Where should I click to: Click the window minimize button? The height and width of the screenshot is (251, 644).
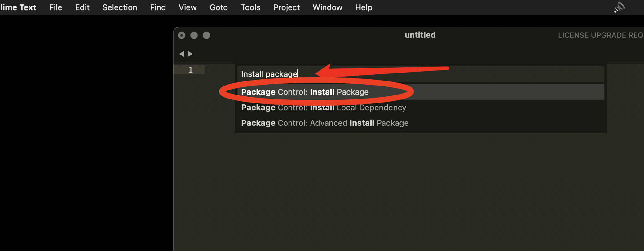pos(194,35)
